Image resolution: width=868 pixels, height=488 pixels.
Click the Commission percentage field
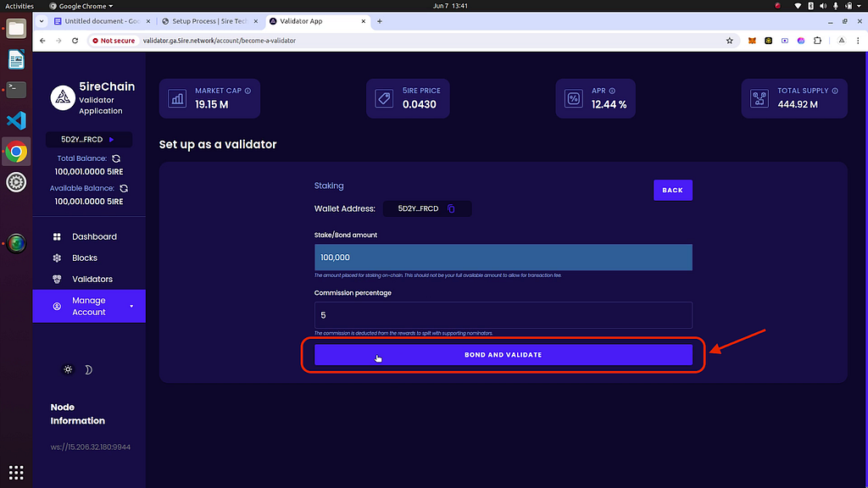(x=504, y=315)
